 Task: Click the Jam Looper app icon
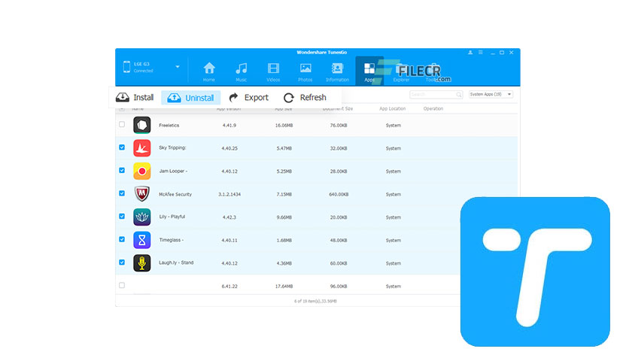tap(142, 171)
